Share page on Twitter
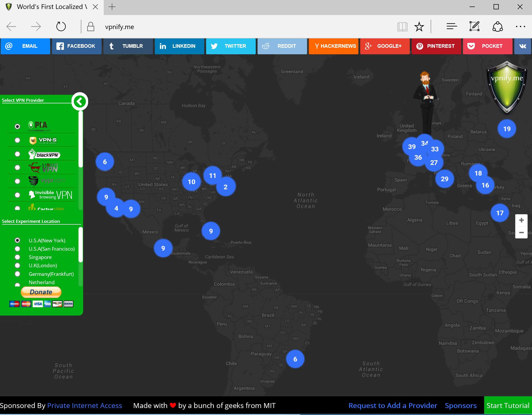Screen dimensions: 532x415 point(231,46)
